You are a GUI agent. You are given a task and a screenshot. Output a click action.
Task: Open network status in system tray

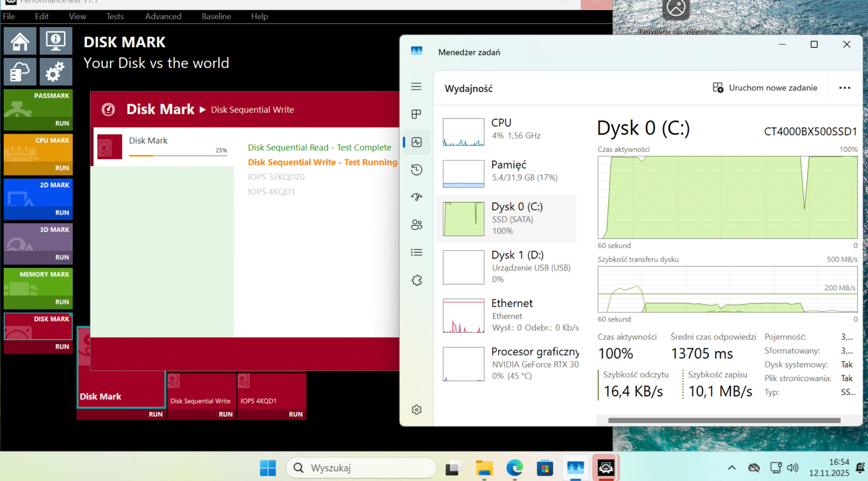[776, 468]
